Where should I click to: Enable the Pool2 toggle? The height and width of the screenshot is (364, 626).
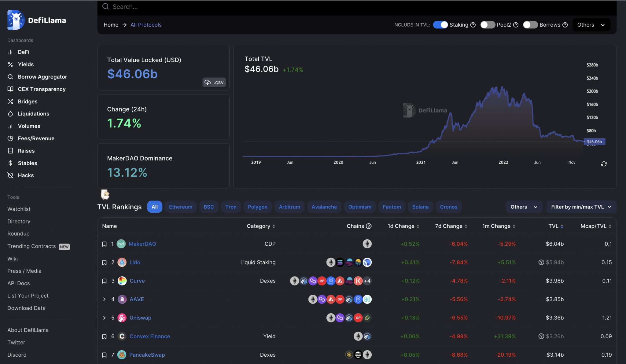487,25
